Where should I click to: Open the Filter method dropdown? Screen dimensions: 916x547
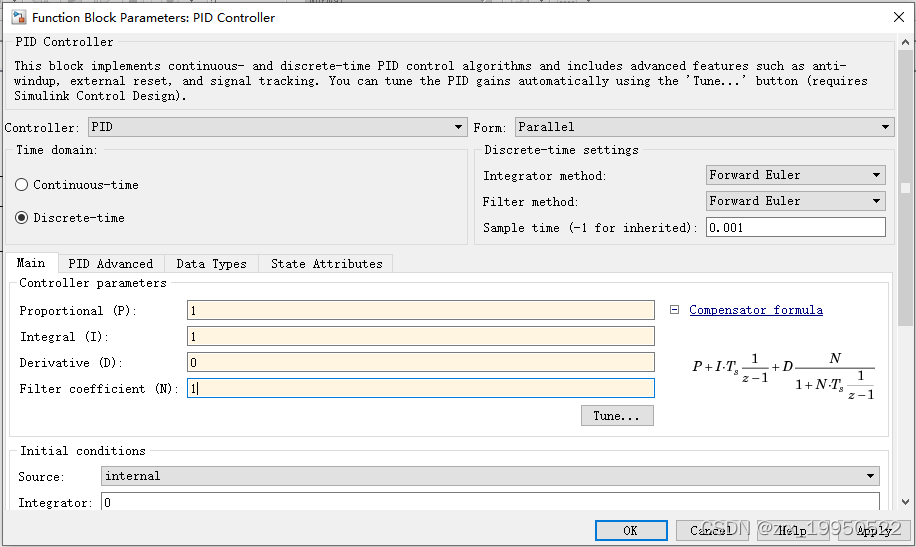[x=796, y=201]
